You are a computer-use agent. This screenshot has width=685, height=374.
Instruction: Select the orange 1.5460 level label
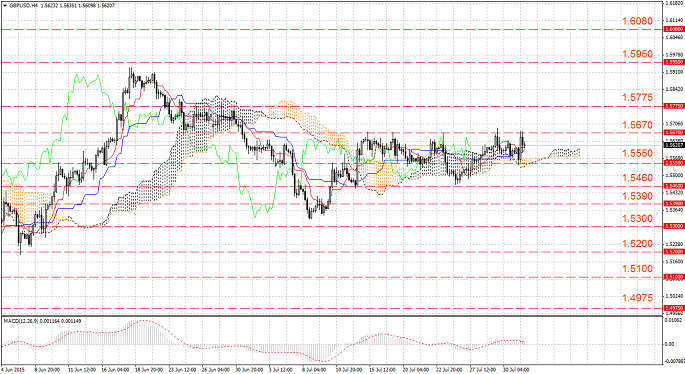pyautogui.click(x=637, y=178)
